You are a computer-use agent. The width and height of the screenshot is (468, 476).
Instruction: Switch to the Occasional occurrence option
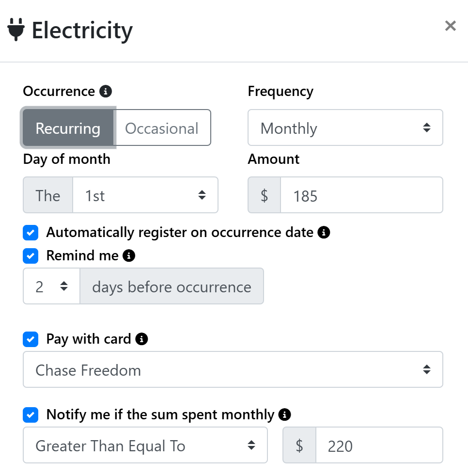tap(161, 128)
